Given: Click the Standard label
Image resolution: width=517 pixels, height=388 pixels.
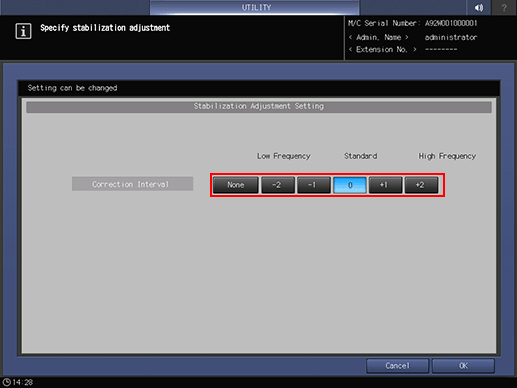Looking at the screenshot, I should 361,156.
